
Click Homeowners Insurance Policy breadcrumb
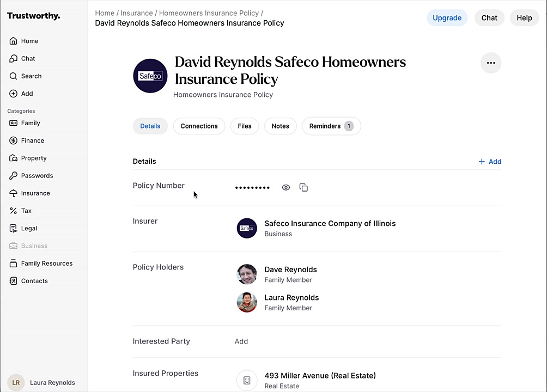click(209, 13)
